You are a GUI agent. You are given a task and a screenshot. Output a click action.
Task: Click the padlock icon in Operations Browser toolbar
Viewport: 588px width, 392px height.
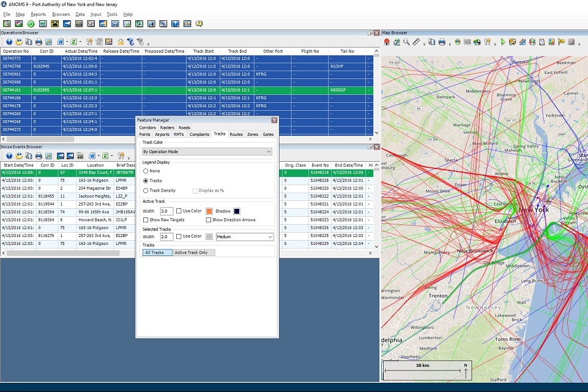(121, 42)
